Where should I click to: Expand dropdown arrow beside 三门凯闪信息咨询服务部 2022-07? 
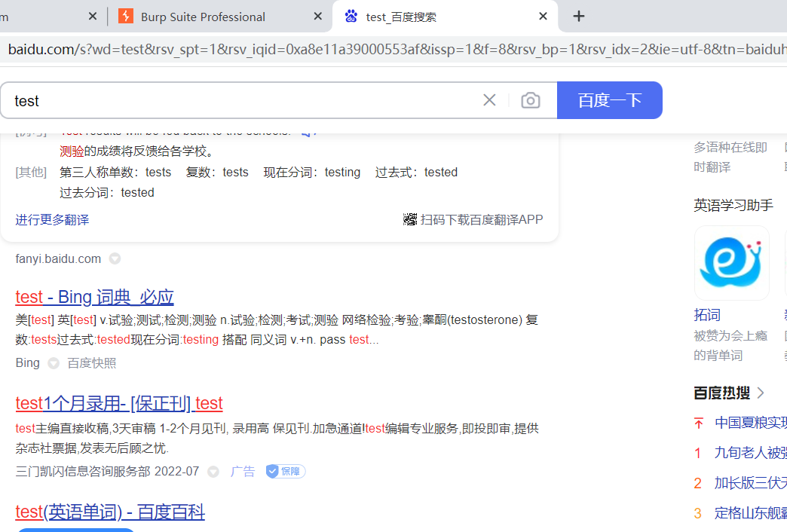(213, 472)
